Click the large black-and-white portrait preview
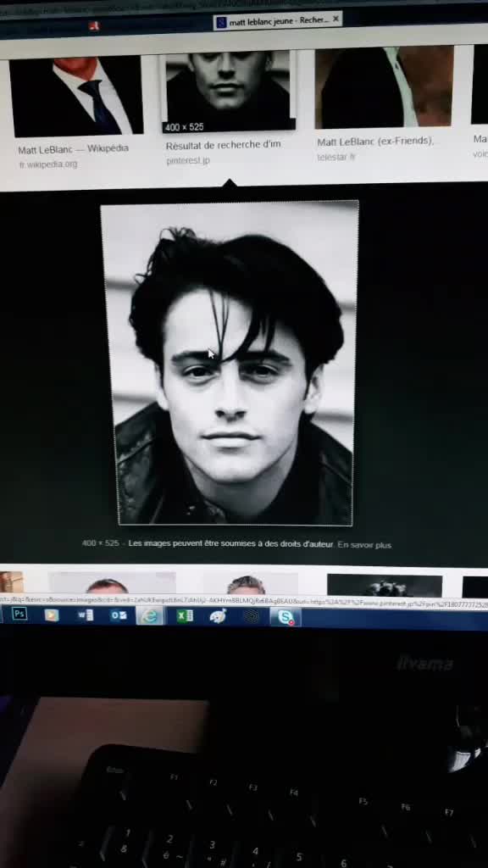Image resolution: width=488 pixels, height=868 pixels. coord(231,363)
